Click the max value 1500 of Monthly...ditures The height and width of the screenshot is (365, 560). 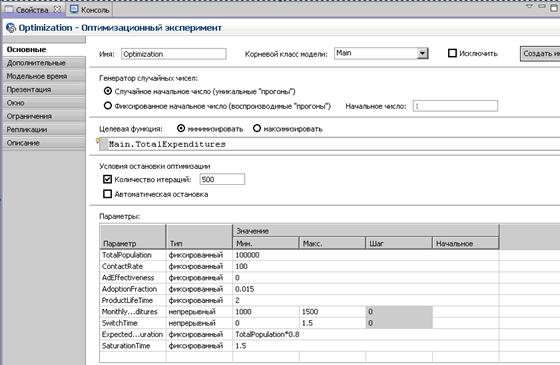[332, 312]
